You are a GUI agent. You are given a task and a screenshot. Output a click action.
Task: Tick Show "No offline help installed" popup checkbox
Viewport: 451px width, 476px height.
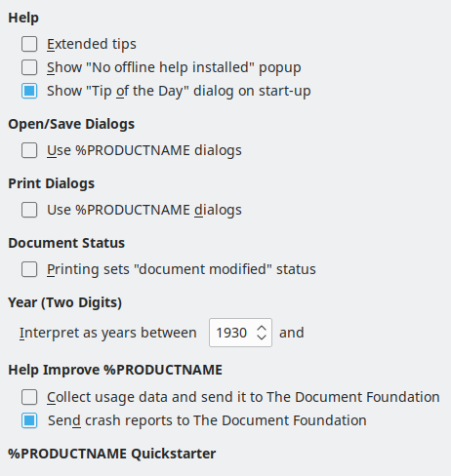point(29,67)
